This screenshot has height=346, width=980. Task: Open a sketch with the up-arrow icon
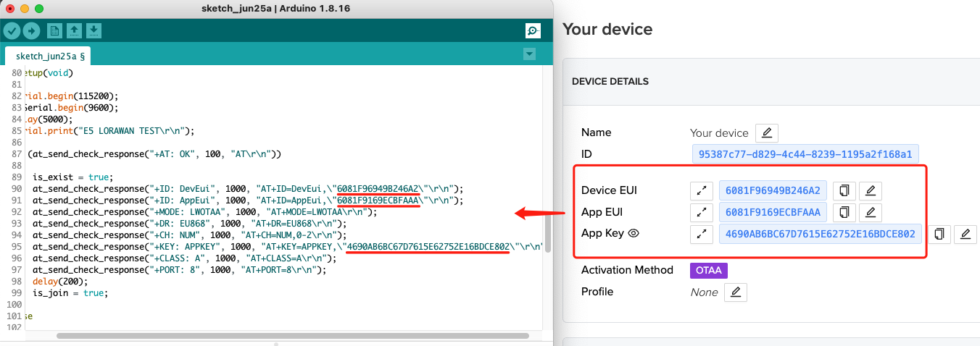coord(74,30)
